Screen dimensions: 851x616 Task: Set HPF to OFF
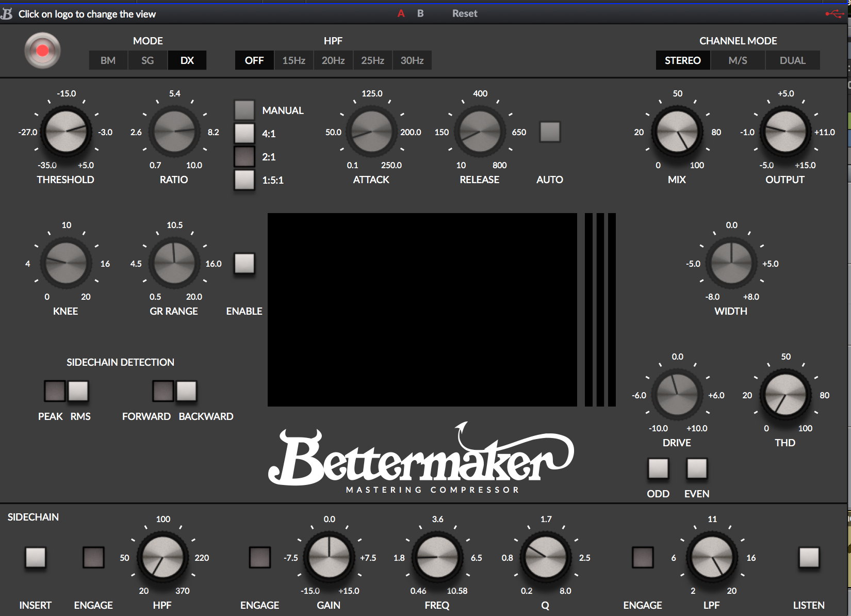(x=254, y=60)
